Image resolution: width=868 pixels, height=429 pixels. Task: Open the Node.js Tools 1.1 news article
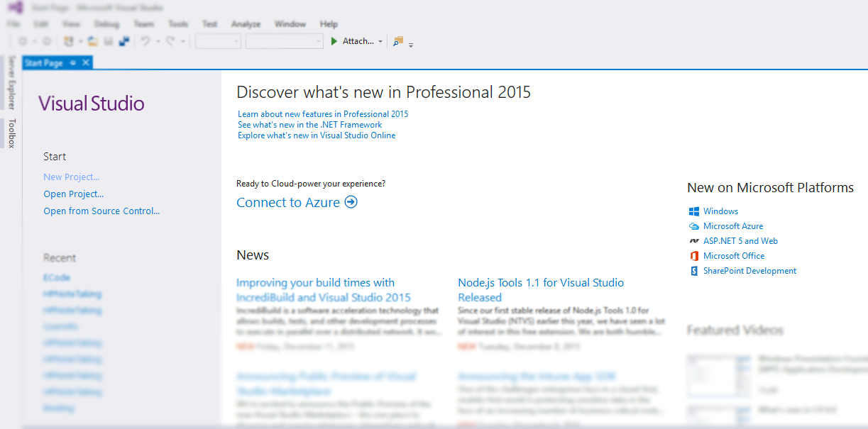pyautogui.click(x=541, y=290)
